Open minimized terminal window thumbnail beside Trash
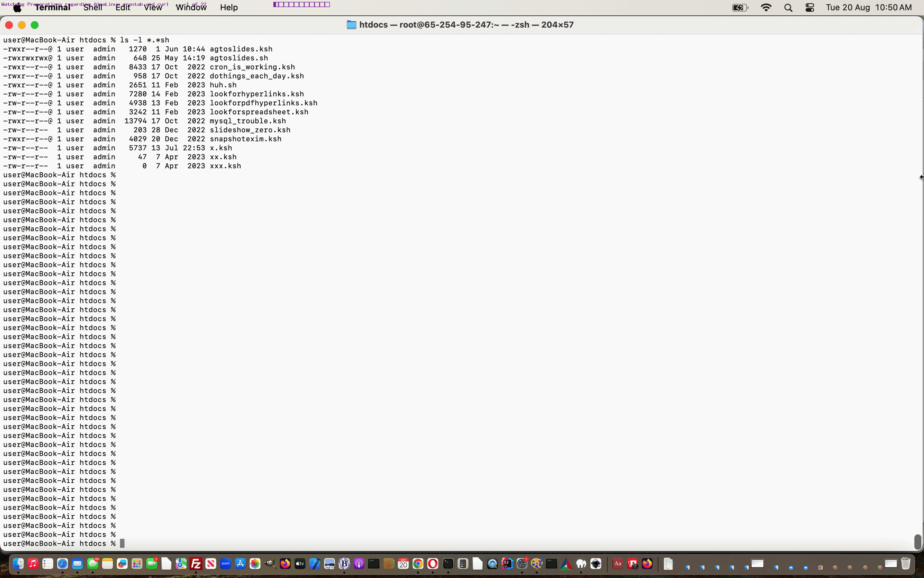This screenshot has height=578, width=924. click(890, 564)
